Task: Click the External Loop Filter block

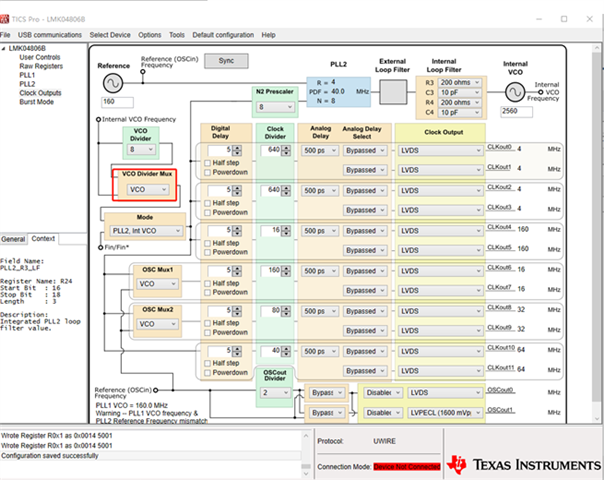Action: [393, 92]
